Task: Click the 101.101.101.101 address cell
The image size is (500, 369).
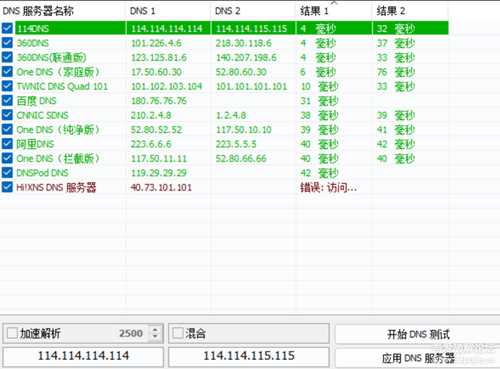Action: tap(252, 86)
